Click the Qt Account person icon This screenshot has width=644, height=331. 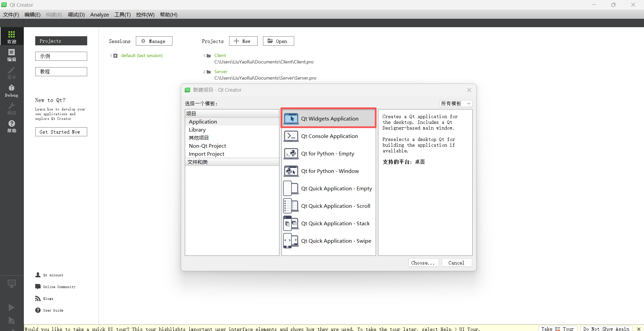pos(38,275)
